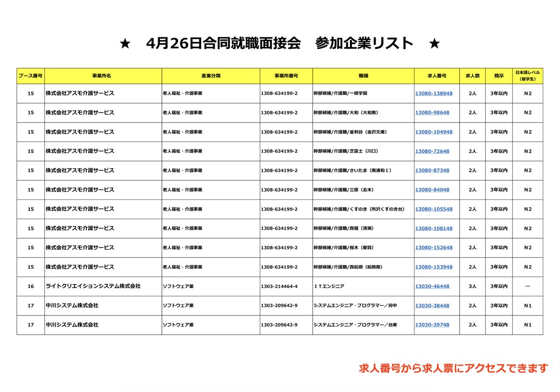Select office number 1303-214464-4

tap(279, 287)
